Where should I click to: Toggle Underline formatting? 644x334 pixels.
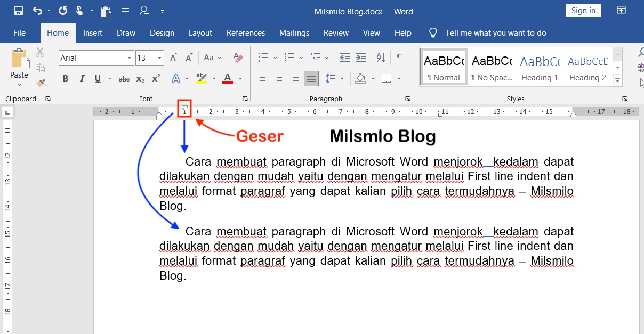pyautogui.click(x=98, y=79)
